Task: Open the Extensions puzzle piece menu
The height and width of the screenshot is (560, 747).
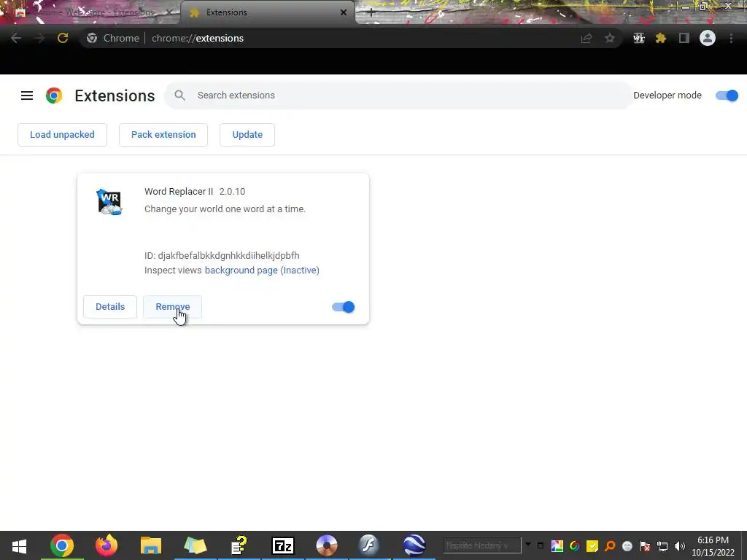Action: [661, 38]
